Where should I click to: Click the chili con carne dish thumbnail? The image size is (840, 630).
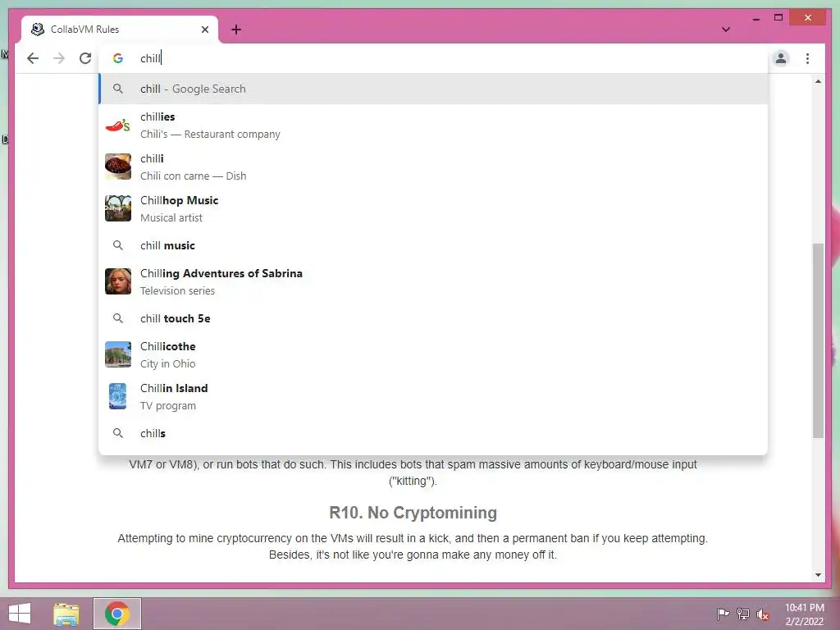click(118, 167)
